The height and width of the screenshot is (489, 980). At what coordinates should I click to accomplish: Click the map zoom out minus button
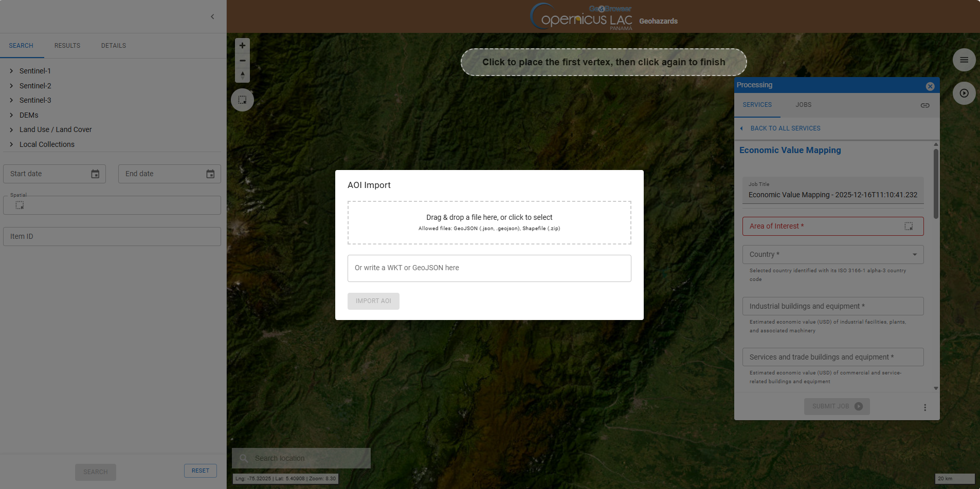click(x=242, y=61)
